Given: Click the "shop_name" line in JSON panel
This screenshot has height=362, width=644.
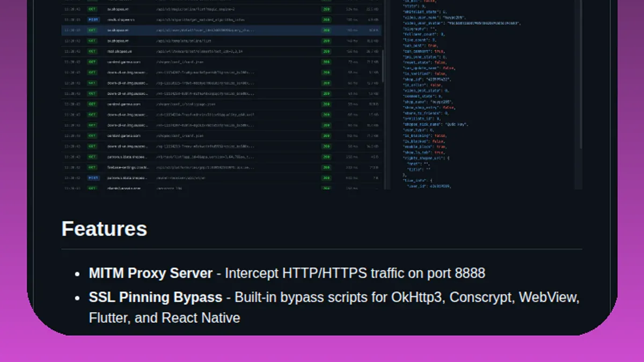Looking at the screenshot, I should pyautogui.click(x=428, y=101).
